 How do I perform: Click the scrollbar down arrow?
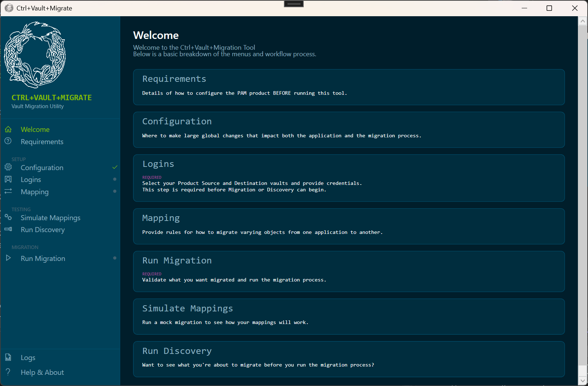tap(583, 381)
